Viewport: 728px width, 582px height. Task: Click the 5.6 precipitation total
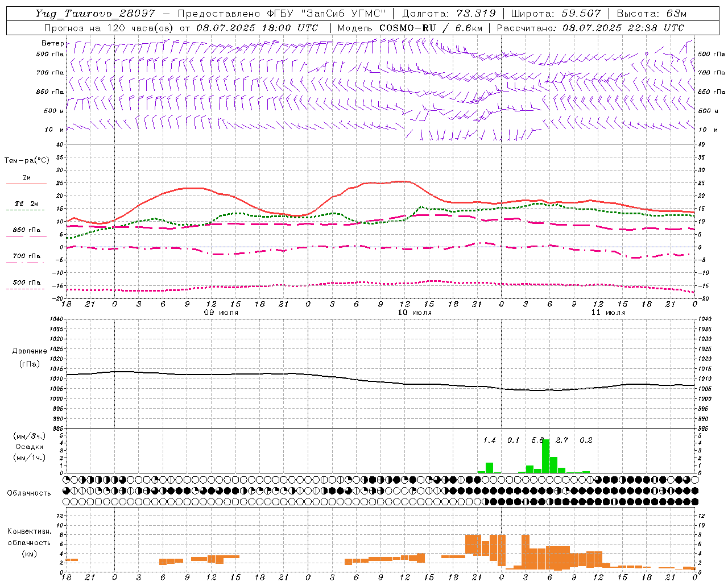pyautogui.click(x=537, y=440)
